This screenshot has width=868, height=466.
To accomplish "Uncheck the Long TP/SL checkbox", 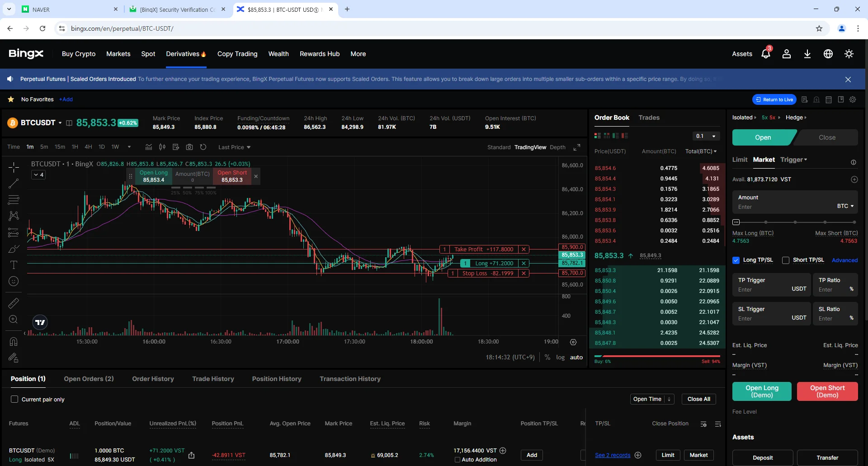I will click(736, 260).
